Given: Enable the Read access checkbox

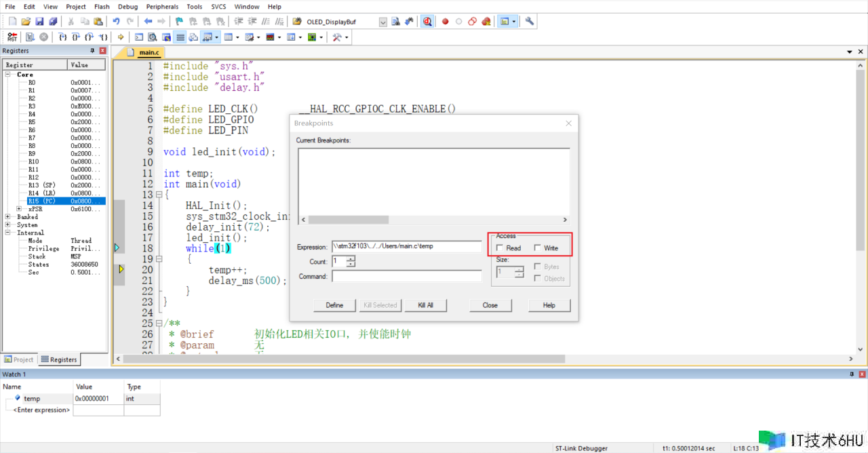Looking at the screenshot, I should 500,248.
